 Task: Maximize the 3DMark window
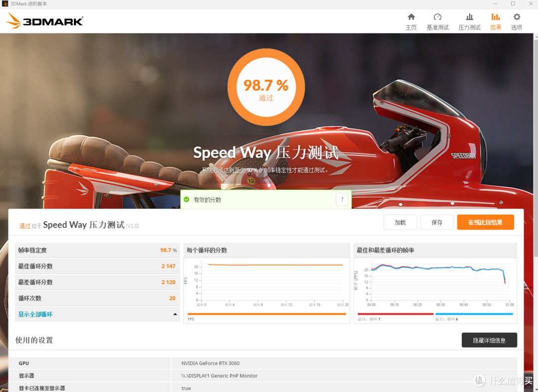513,4
